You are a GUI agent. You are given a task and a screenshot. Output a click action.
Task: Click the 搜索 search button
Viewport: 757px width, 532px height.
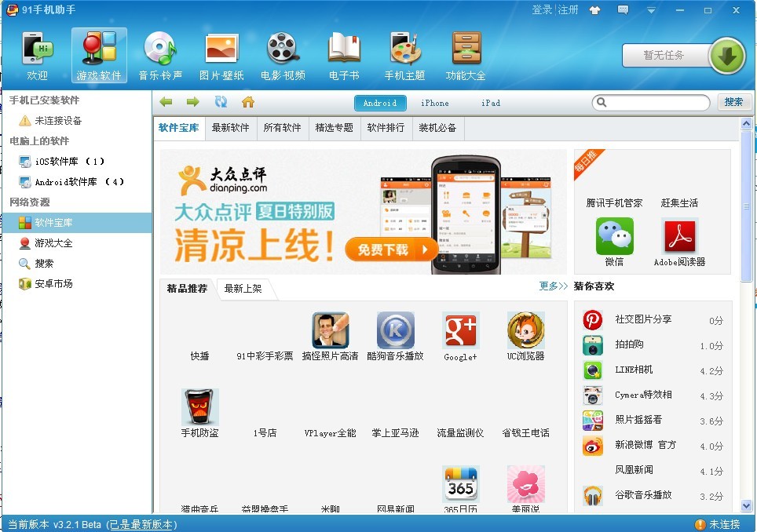coord(733,102)
